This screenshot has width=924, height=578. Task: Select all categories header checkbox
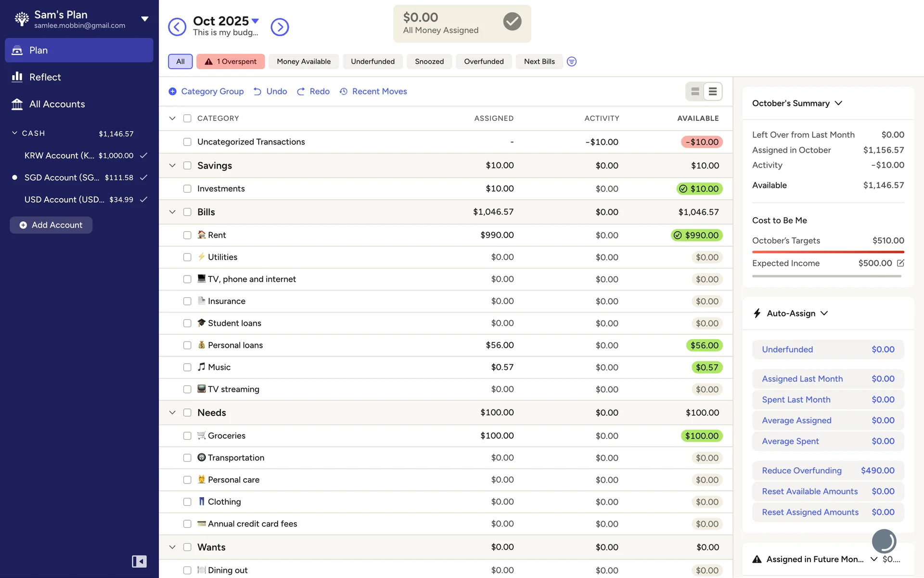(x=187, y=118)
